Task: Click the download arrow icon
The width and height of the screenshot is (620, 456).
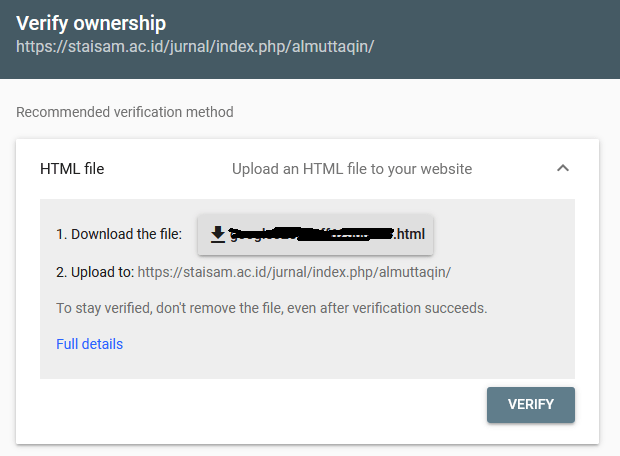Action: pos(218,234)
